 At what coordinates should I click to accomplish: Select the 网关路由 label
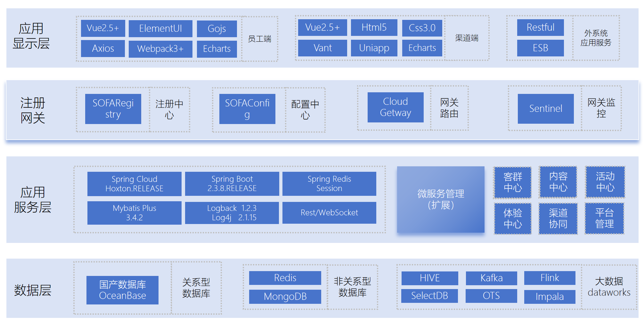449,108
